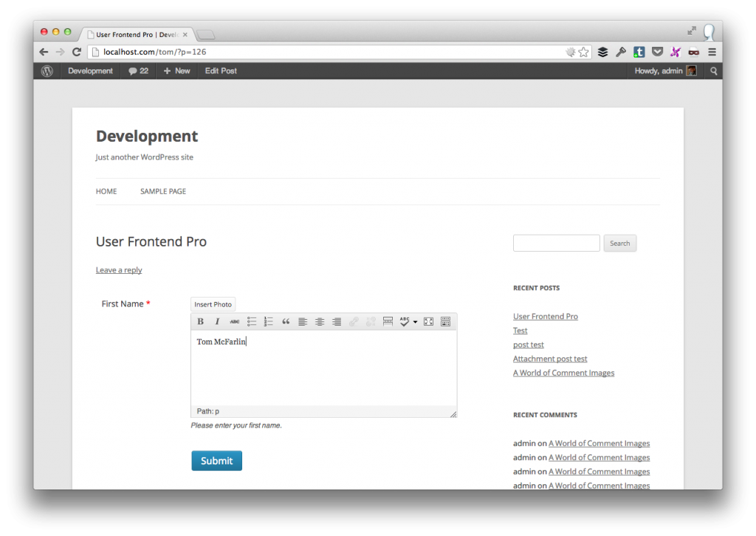The width and height of the screenshot is (756, 536).
Task: Click the editor resize handle corner
Action: click(453, 414)
